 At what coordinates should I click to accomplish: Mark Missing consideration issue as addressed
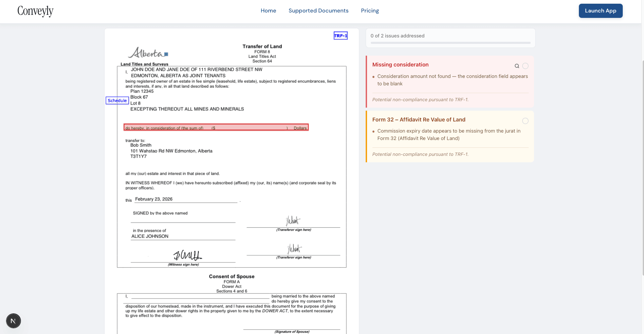coord(525,66)
